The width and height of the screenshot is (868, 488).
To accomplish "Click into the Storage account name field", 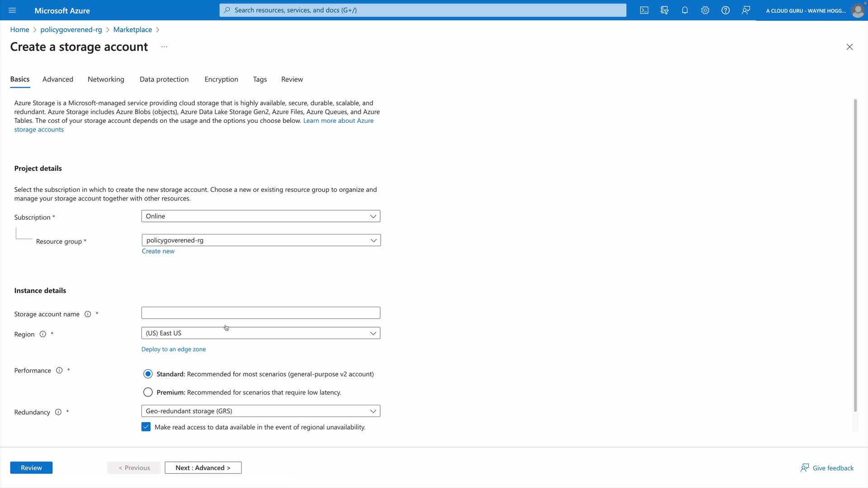I will [261, 313].
